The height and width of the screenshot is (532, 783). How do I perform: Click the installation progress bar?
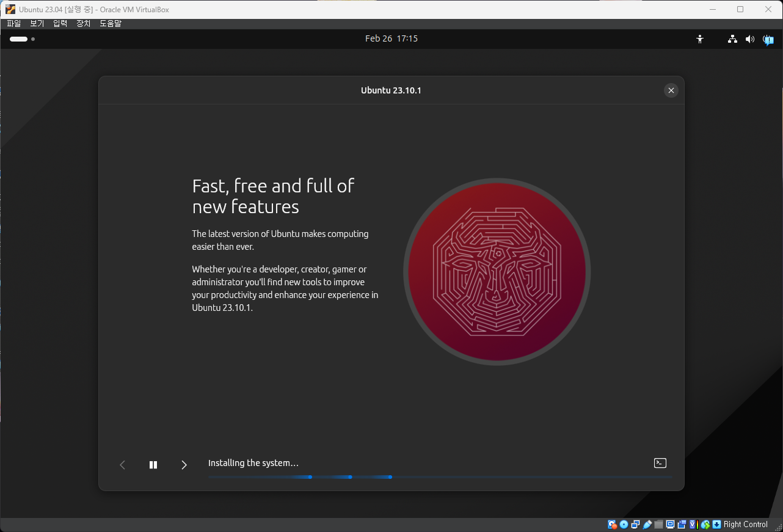pos(440,477)
